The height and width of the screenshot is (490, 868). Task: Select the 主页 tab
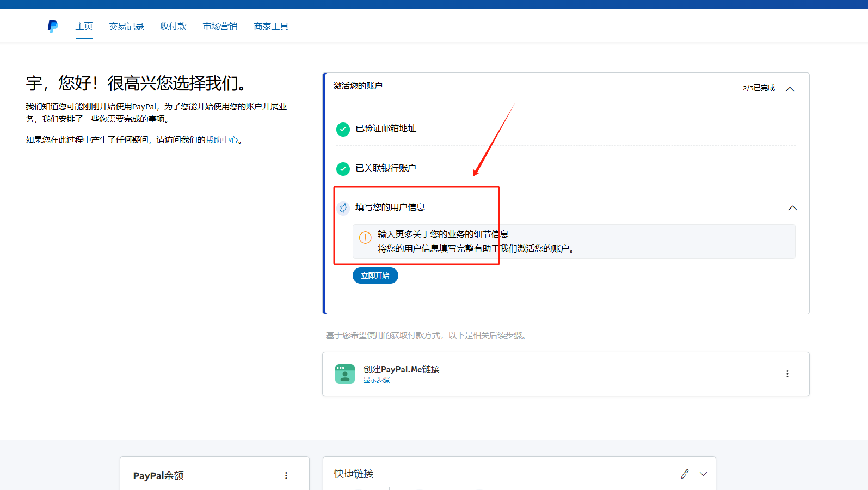point(84,27)
